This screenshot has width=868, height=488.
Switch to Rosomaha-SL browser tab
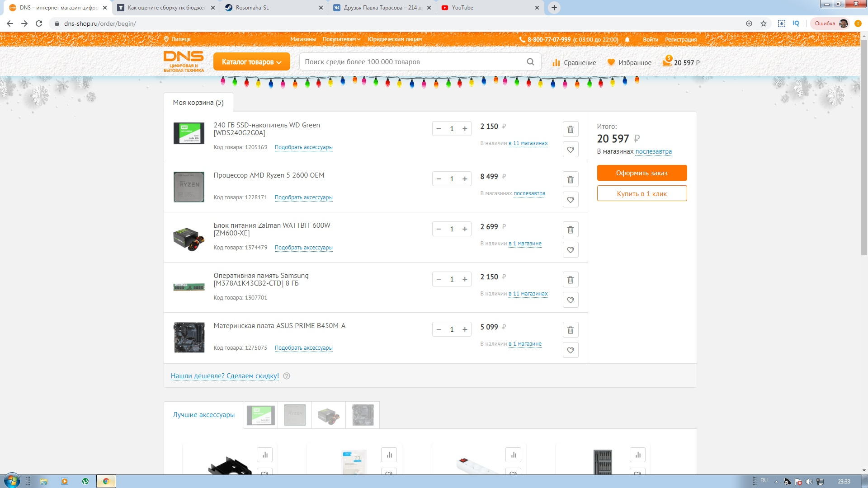click(274, 8)
